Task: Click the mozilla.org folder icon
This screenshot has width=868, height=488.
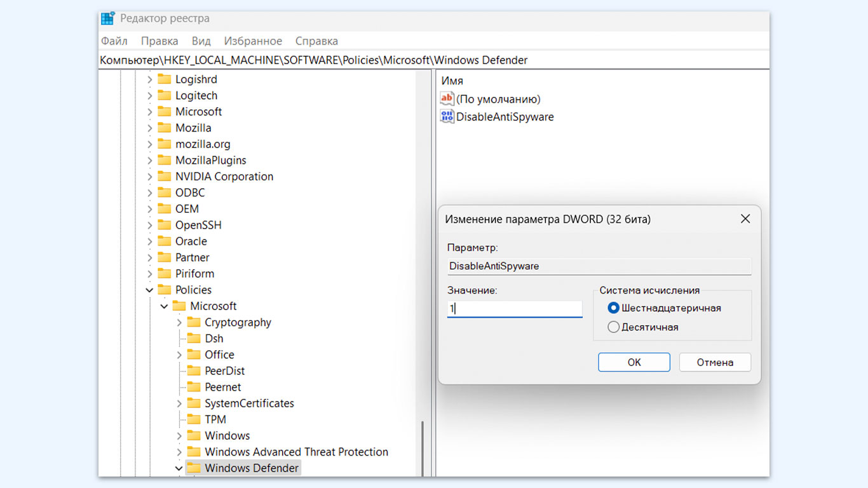Action: 165,144
